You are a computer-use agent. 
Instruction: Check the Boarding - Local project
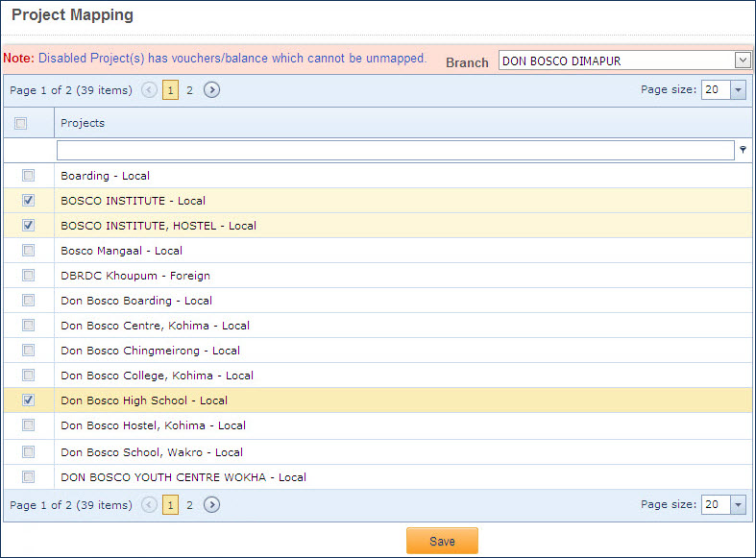pos(29,176)
